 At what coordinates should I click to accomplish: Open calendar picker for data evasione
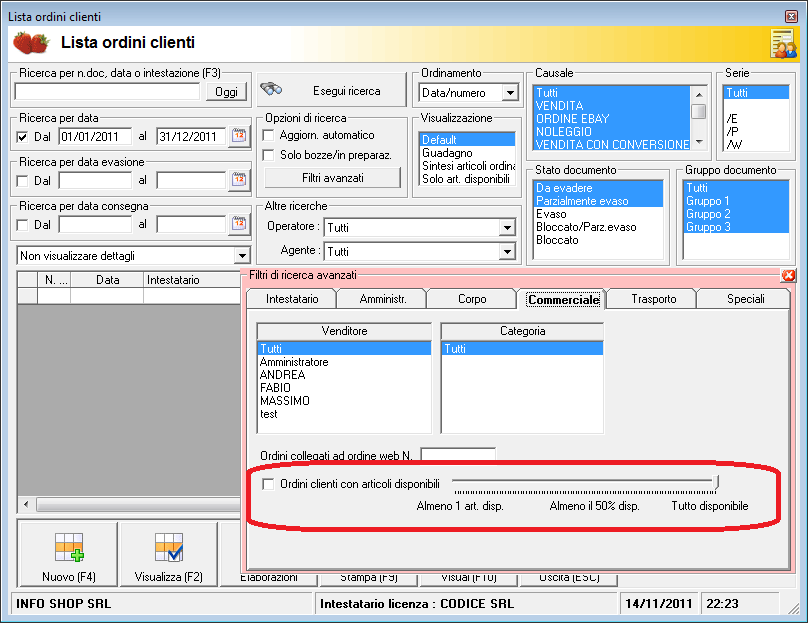point(239,180)
